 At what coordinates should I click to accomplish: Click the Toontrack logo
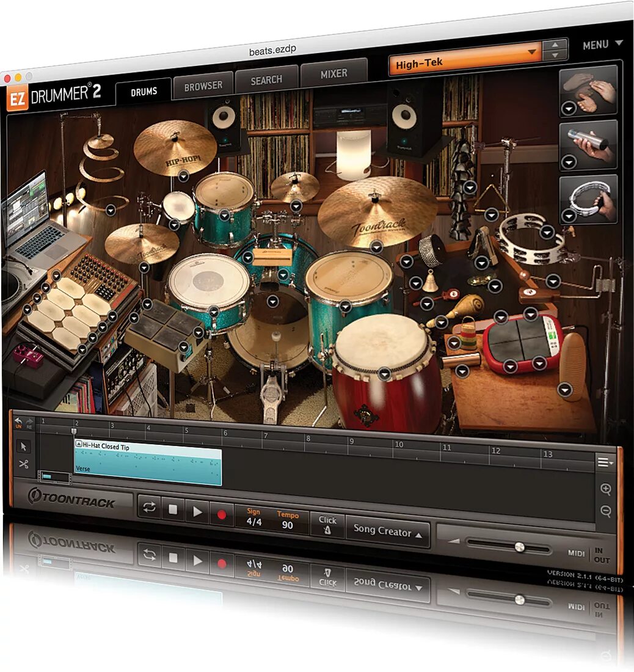point(72,499)
